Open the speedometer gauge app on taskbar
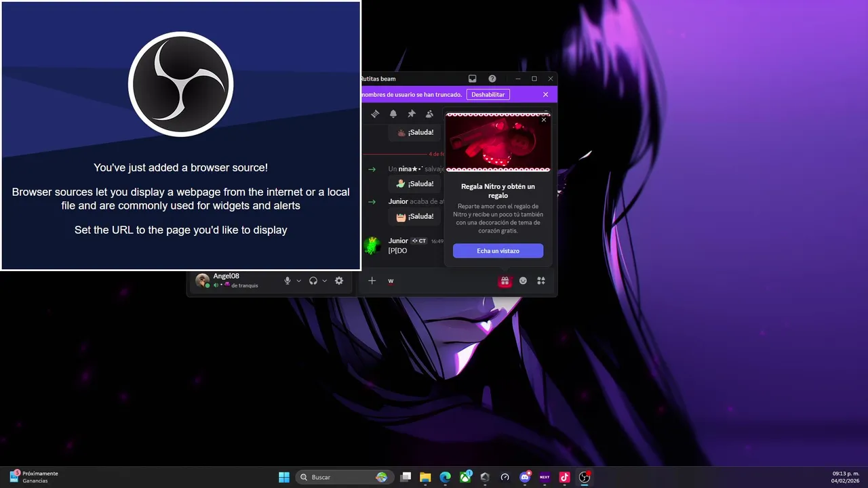The height and width of the screenshot is (488, 868). (505, 477)
